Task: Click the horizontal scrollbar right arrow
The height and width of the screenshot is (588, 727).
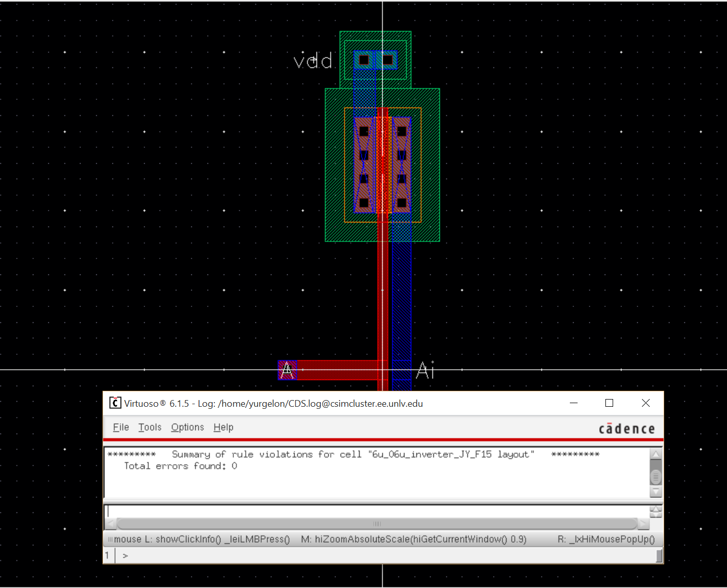Action: coord(643,524)
